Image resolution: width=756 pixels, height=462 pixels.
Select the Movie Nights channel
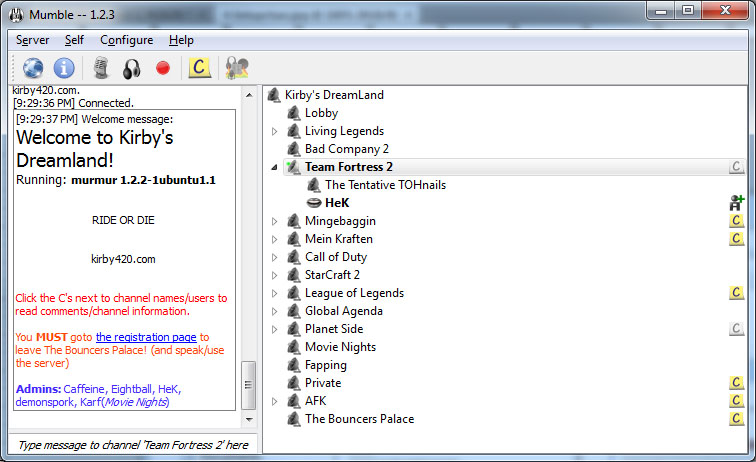click(340, 347)
